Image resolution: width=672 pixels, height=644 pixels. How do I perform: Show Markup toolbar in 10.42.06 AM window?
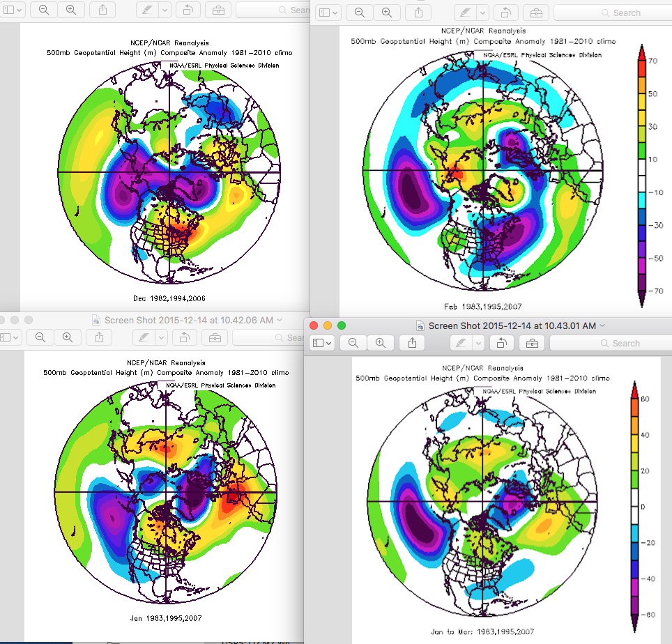(215, 337)
